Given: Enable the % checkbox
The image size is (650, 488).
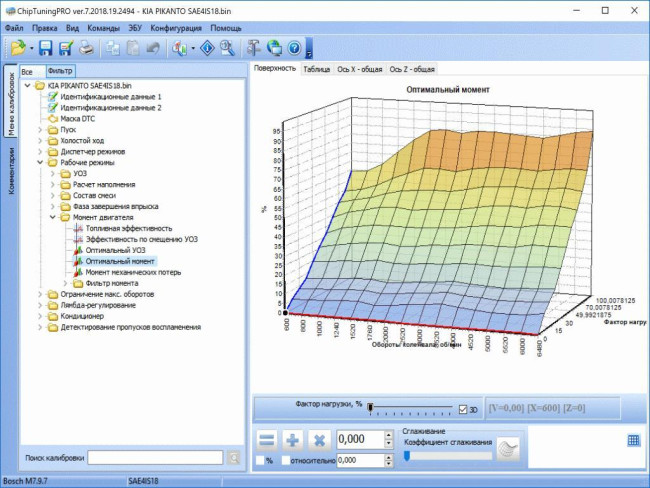Looking at the screenshot, I should 260,460.
